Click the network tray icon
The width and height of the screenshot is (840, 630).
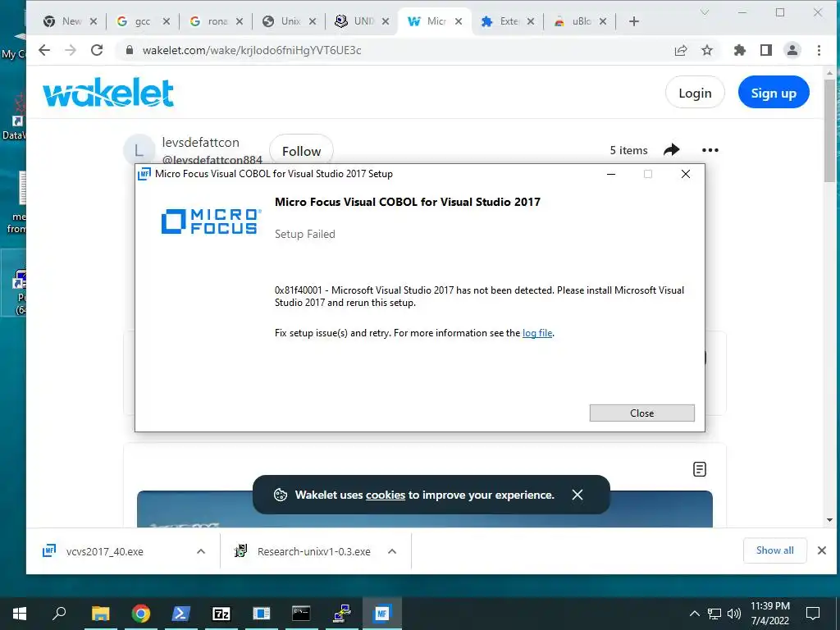(714, 614)
